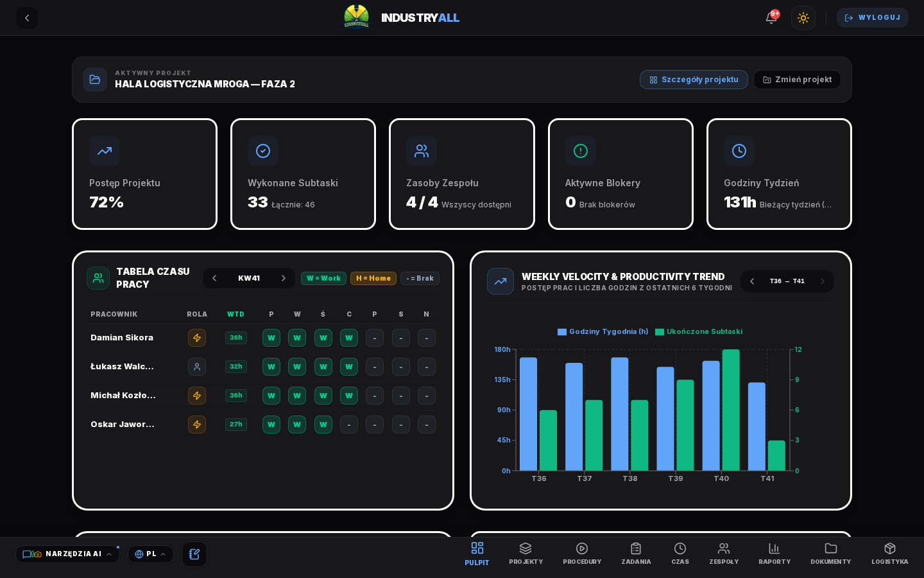924x578 pixels.
Task: Go to the week after KW41
Action: point(284,278)
